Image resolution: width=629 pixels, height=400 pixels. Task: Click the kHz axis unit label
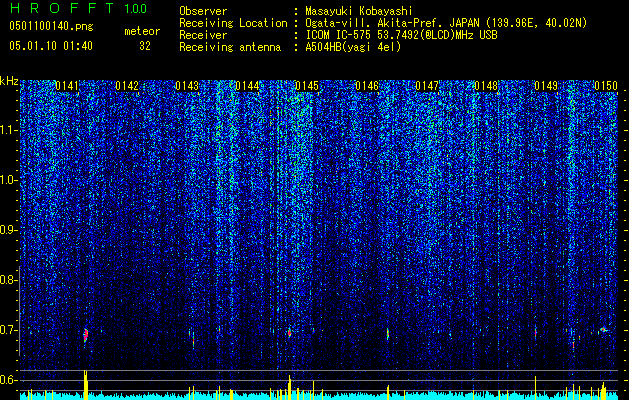(9, 81)
